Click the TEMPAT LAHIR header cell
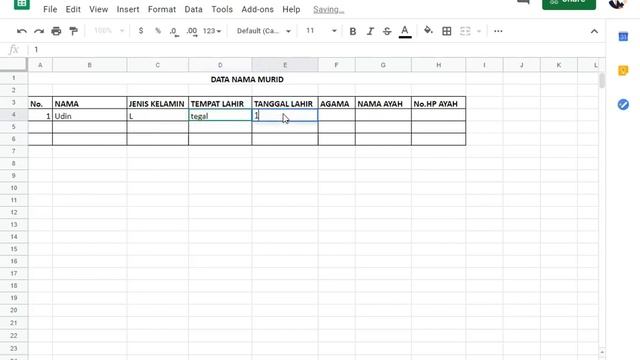The width and height of the screenshot is (640, 360). [x=220, y=103]
